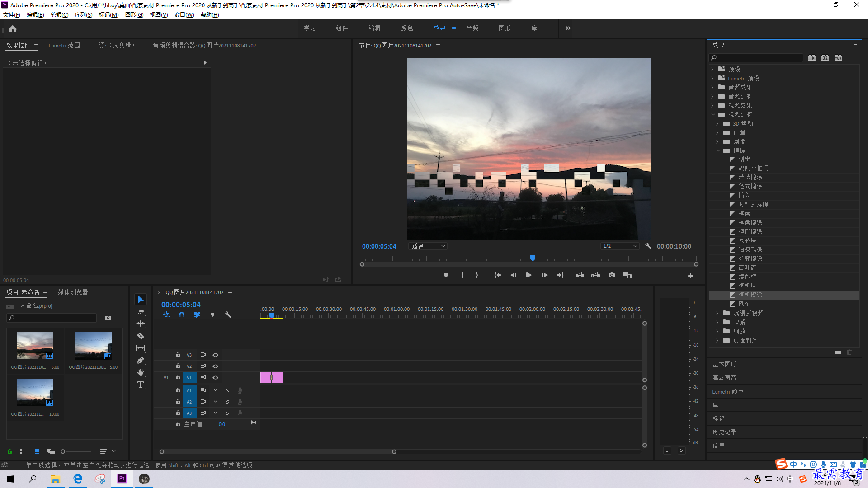Open the program monitor settings wrench
The image size is (868, 488).
pyautogui.click(x=648, y=246)
